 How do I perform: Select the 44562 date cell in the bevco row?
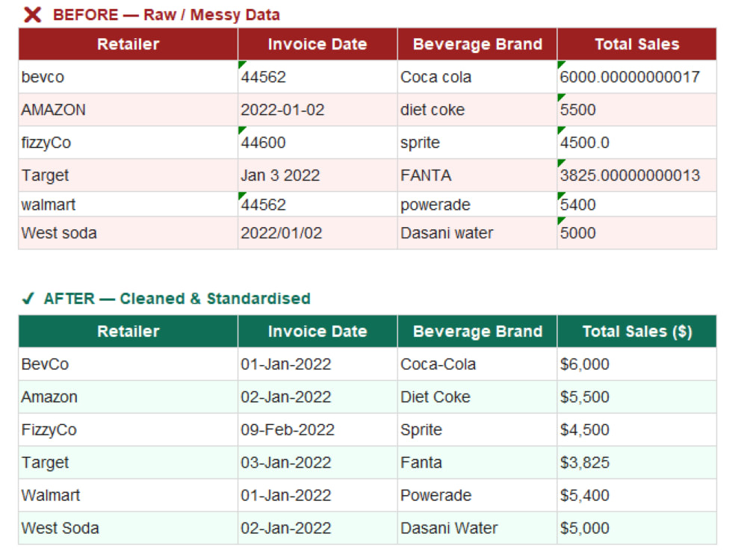(317, 77)
